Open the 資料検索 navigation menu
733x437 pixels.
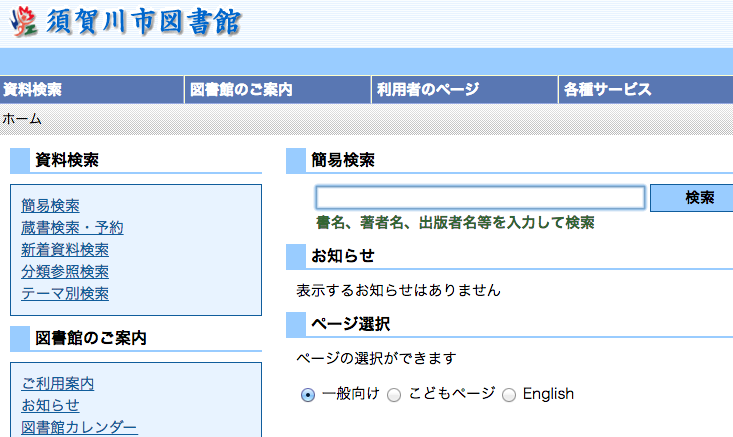coord(92,89)
